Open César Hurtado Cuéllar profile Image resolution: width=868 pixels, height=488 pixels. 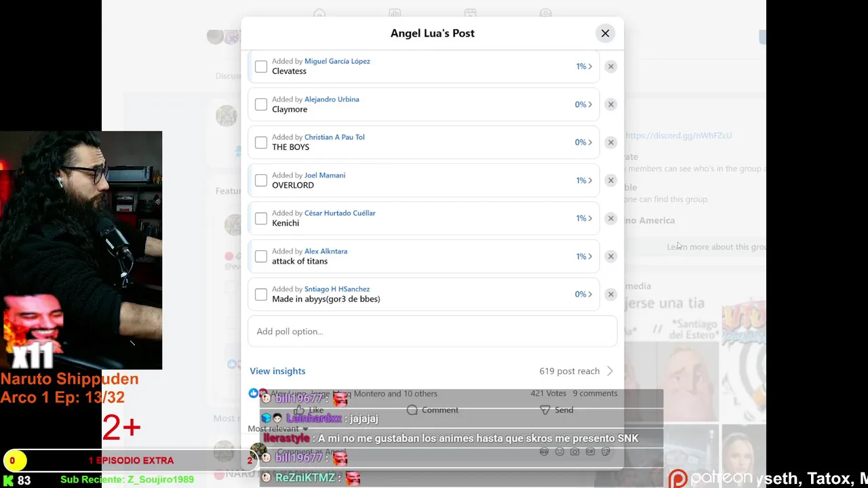click(340, 213)
